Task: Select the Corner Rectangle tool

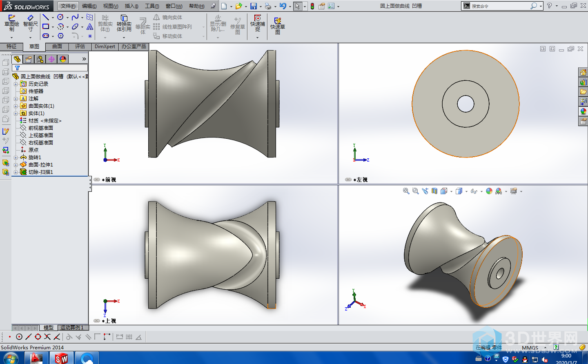Action: (46, 27)
